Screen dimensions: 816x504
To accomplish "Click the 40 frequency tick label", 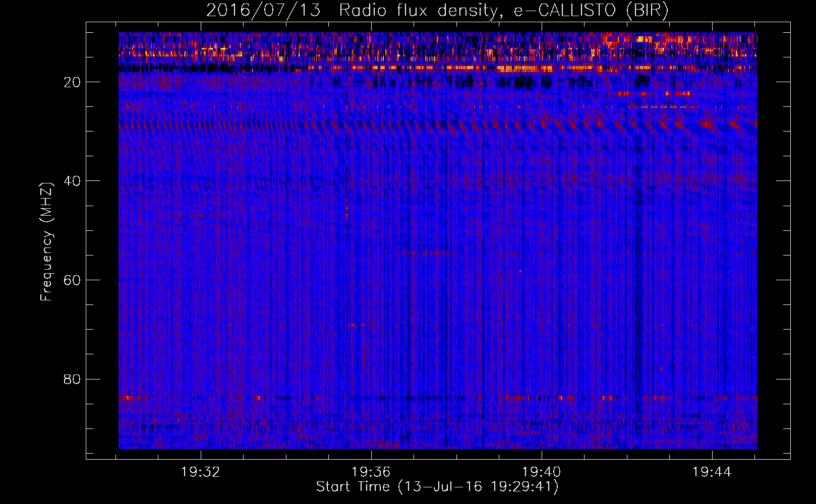I will pyautogui.click(x=73, y=181).
